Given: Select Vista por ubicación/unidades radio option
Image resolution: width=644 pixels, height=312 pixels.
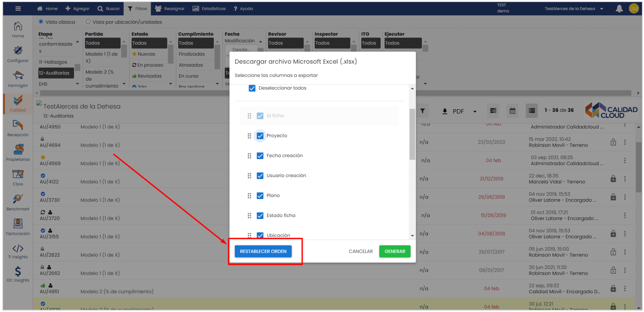Looking at the screenshot, I should tap(88, 22).
